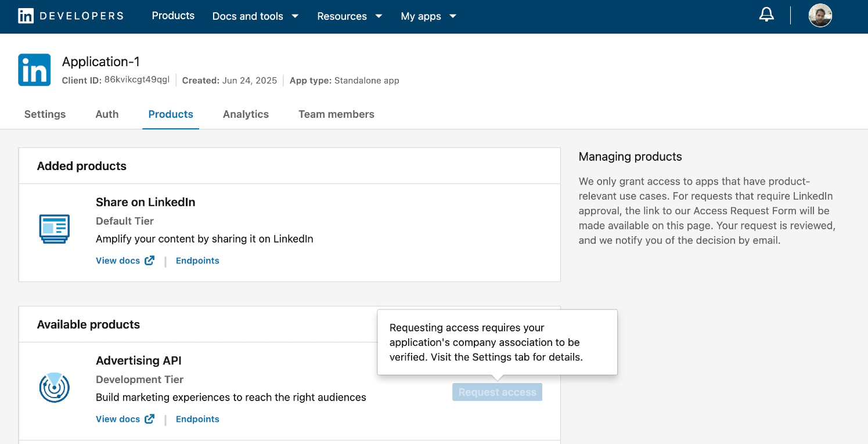Click the Share on LinkedIn product icon

[x=55, y=228]
